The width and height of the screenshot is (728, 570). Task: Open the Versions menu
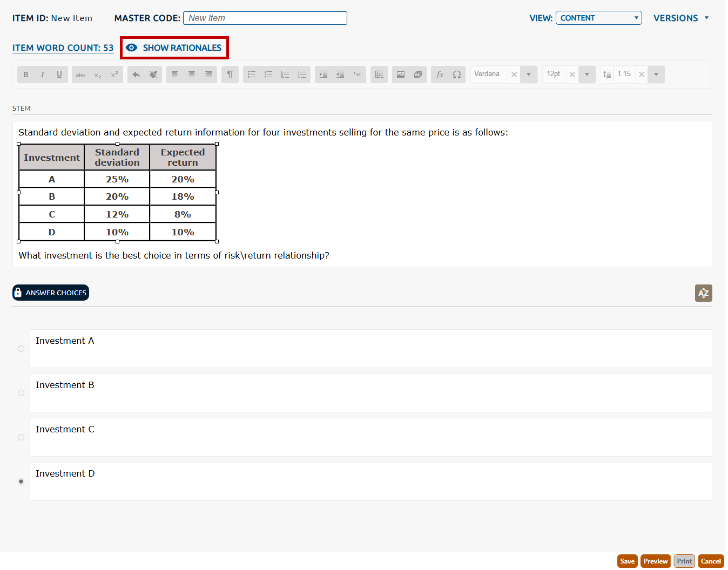click(681, 18)
